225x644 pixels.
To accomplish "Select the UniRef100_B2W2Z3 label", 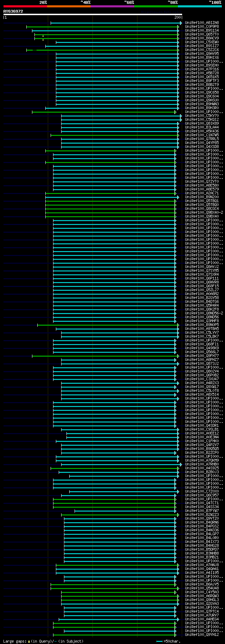I will point(202,515).
